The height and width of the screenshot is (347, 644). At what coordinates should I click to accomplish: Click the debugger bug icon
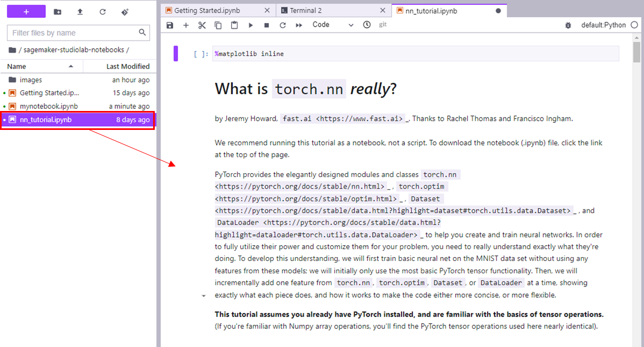click(x=568, y=25)
